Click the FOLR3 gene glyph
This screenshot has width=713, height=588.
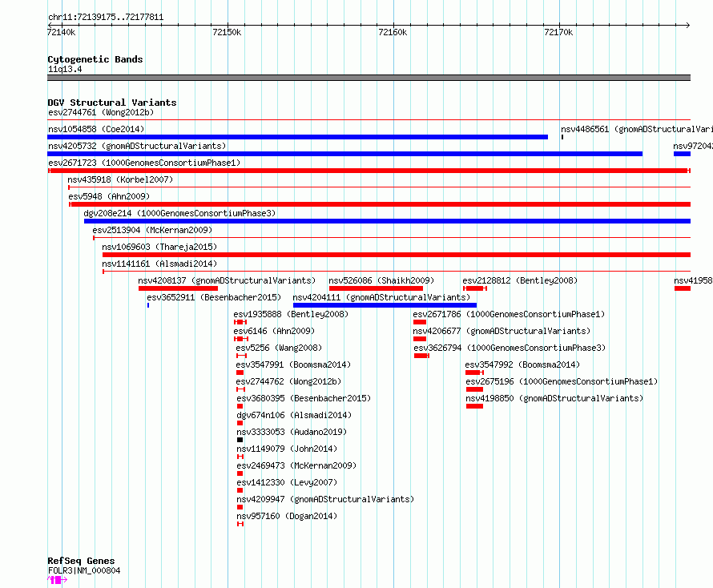(58, 580)
